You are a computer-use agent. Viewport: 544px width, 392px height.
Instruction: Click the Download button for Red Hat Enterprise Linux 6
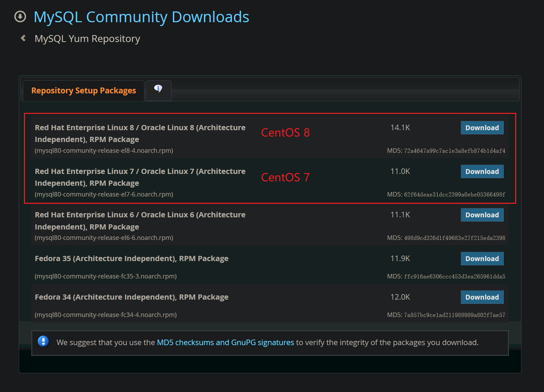482,215
